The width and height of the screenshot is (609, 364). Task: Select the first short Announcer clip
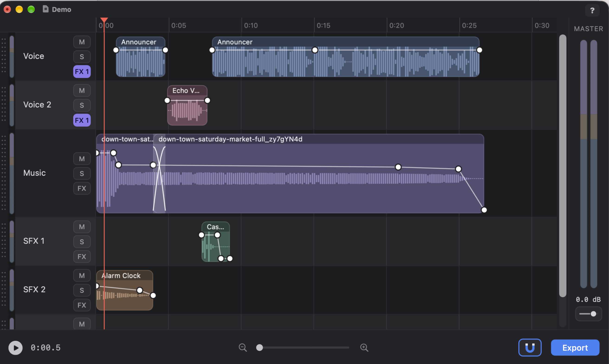tap(140, 57)
